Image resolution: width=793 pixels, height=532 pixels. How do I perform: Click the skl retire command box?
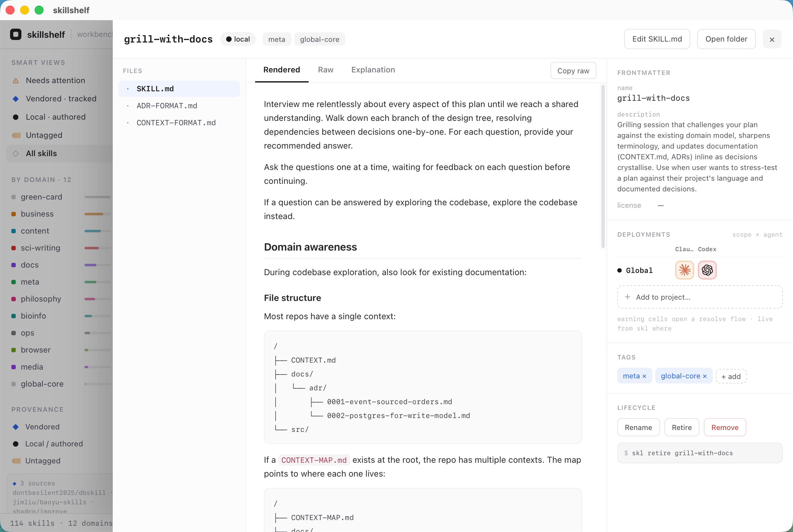coord(700,453)
